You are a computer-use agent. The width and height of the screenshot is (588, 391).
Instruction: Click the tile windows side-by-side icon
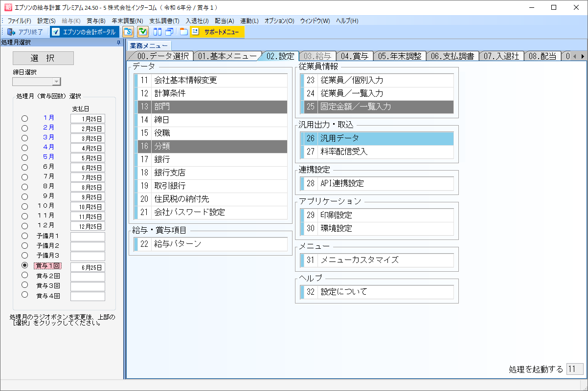pyautogui.click(x=157, y=32)
